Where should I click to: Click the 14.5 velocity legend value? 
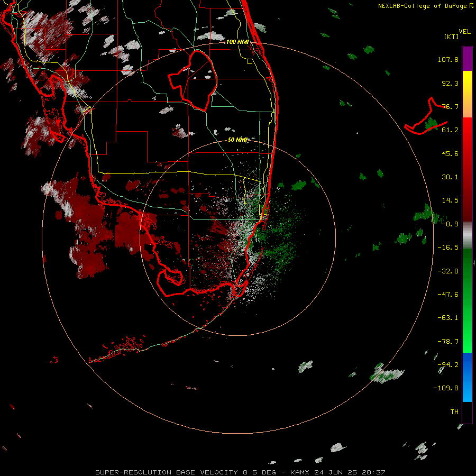pos(450,200)
